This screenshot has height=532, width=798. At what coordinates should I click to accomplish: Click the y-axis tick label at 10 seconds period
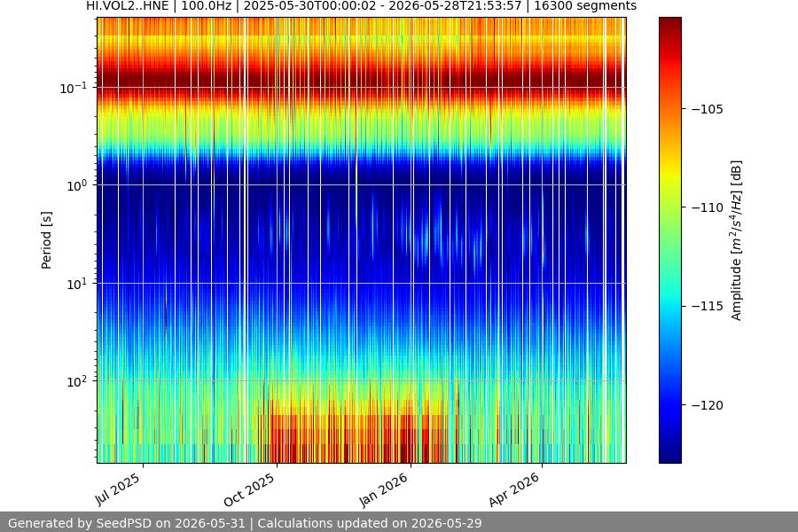click(77, 284)
